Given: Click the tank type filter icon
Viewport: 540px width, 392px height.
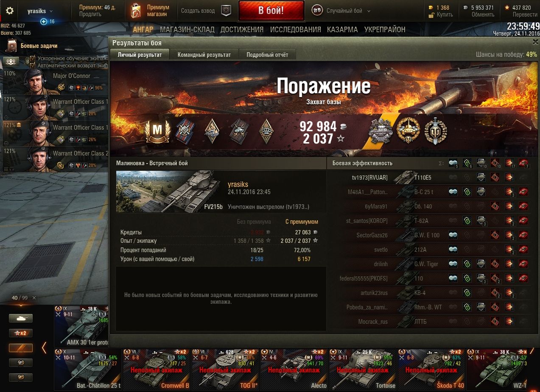Looking at the screenshot, I should pyautogui.click(x=21, y=318).
